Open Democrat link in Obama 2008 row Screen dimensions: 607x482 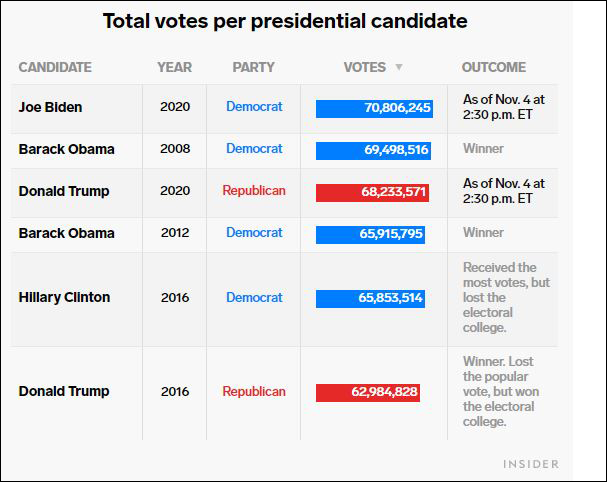[254, 149]
